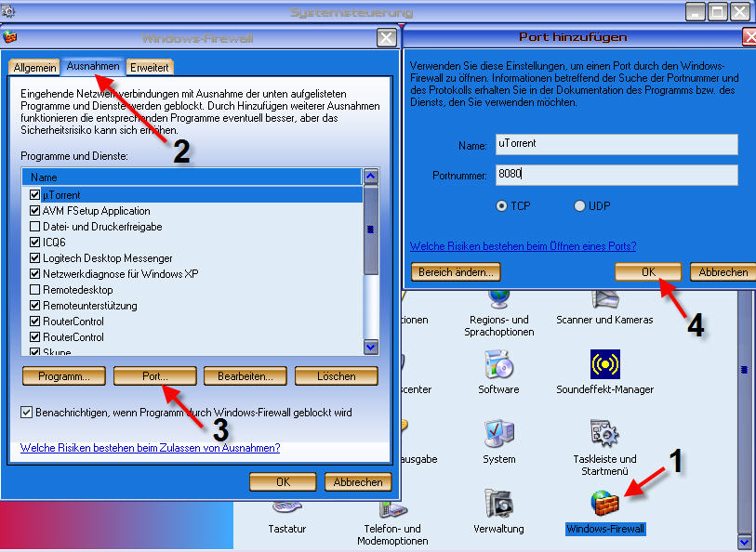The height and width of the screenshot is (552, 756).
Task: Switch to the Ausnahmen tab
Action: click(93, 66)
